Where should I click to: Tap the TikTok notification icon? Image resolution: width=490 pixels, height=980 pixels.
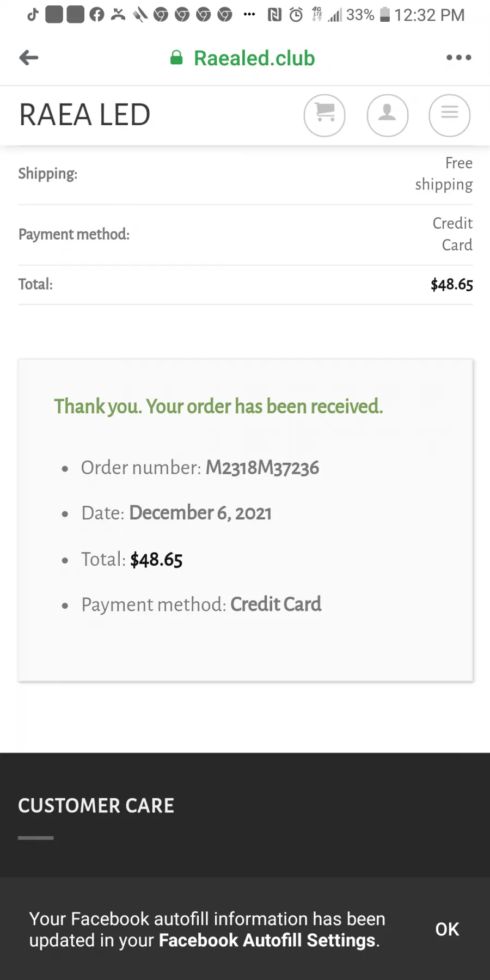tap(33, 15)
